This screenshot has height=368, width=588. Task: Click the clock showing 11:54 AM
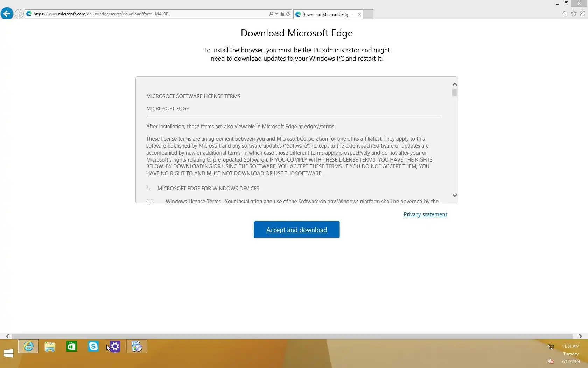[x=570, y=346]
